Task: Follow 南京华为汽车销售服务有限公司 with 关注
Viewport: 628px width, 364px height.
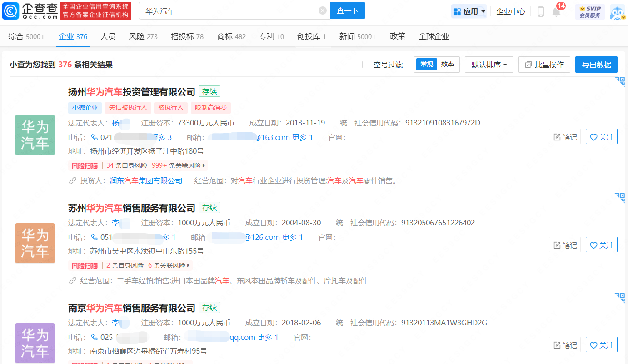Action: [602, 345]
